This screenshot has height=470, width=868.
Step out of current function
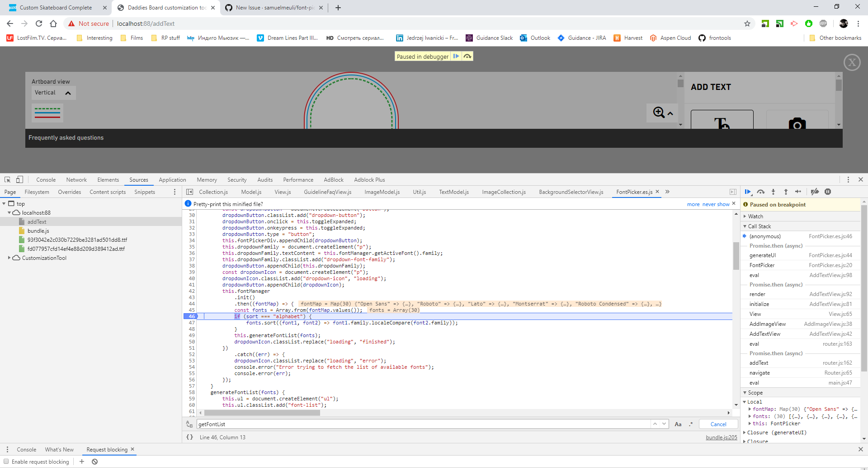[x=786, y=192]
